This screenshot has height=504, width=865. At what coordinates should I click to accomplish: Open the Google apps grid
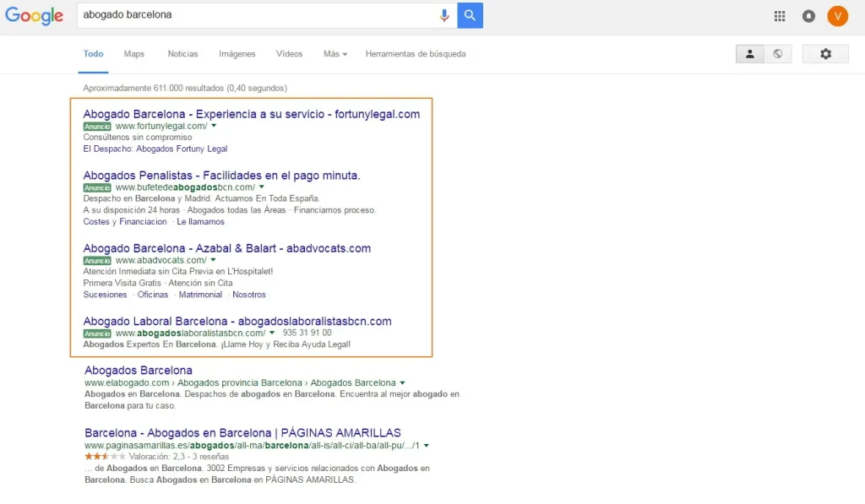(780, 16)
